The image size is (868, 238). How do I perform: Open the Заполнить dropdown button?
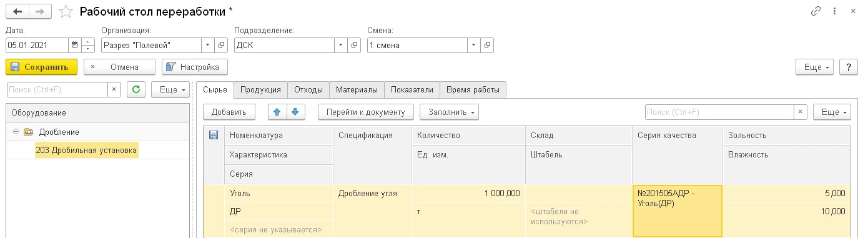click(x=450, y=112)
